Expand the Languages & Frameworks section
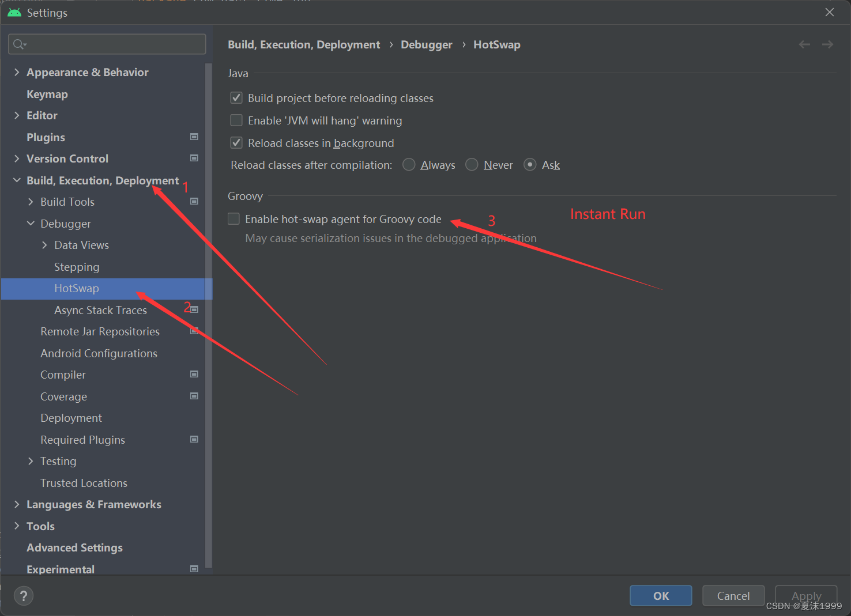851x616 pixels. 17,504
